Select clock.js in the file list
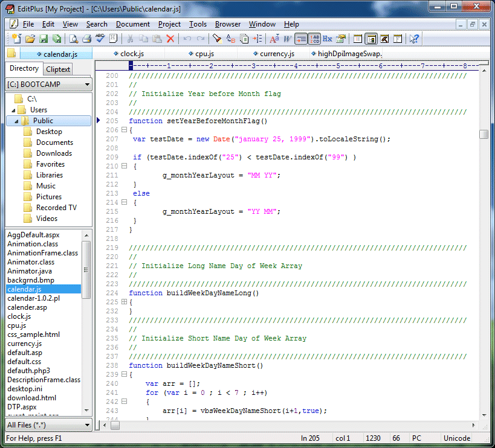 coord(19,316)
